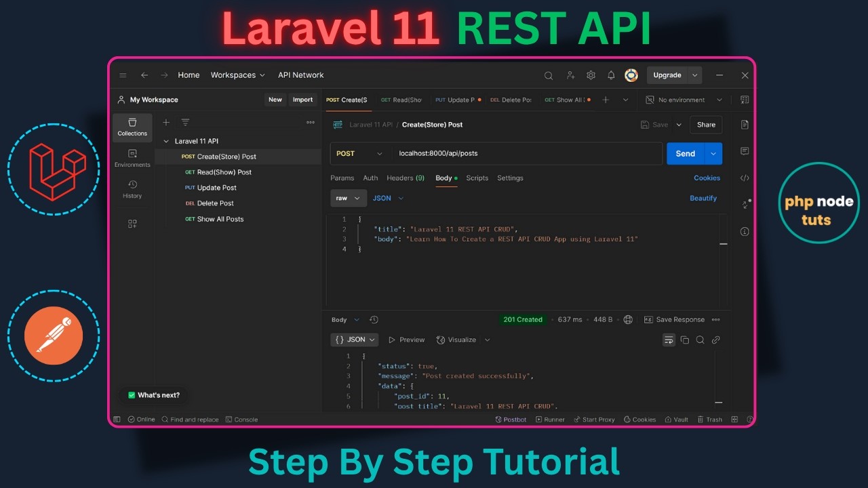Viewport: 868px width, 488px height.
Task: Open Trash in the status bar
Action: (709, 420)
